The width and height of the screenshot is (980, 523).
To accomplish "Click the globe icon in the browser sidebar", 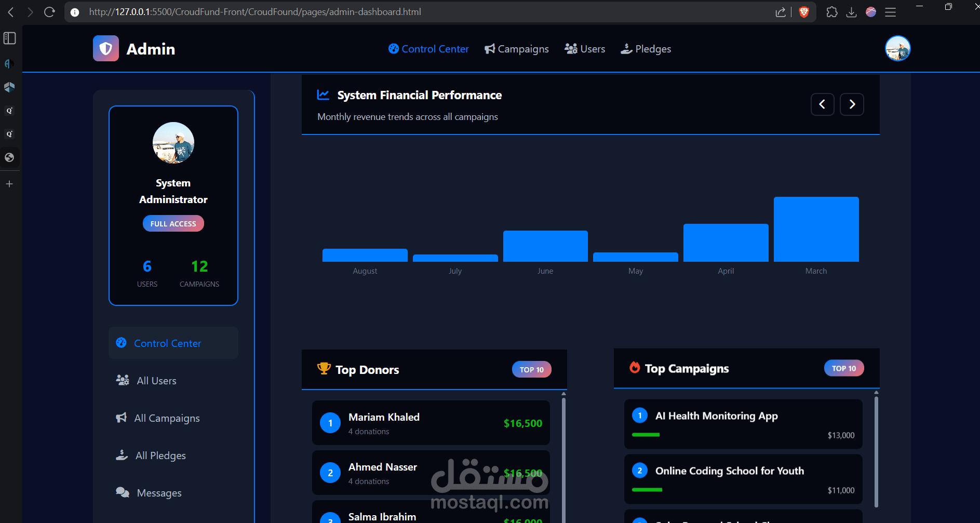I will click(9, 157).
